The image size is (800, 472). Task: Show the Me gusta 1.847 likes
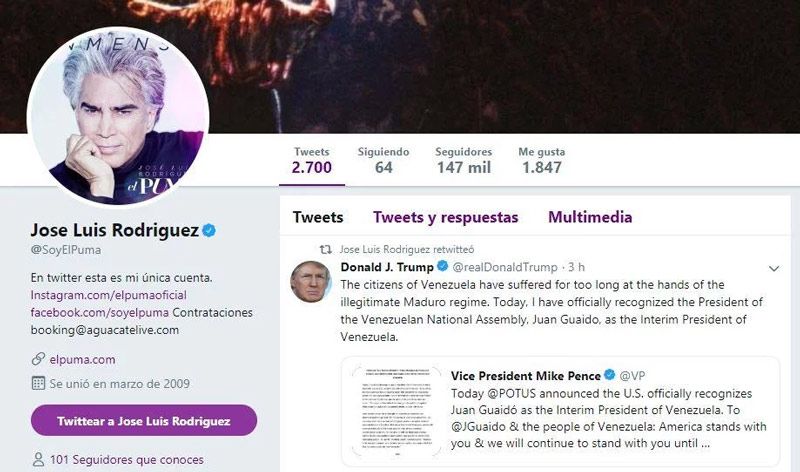pos(542,160)
